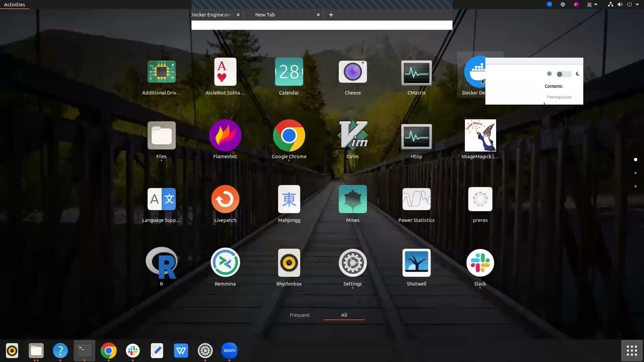This screenshot has height=362, width=644.
Task: Open the input language dropdown in top bar
Action: tap(592, 5)
